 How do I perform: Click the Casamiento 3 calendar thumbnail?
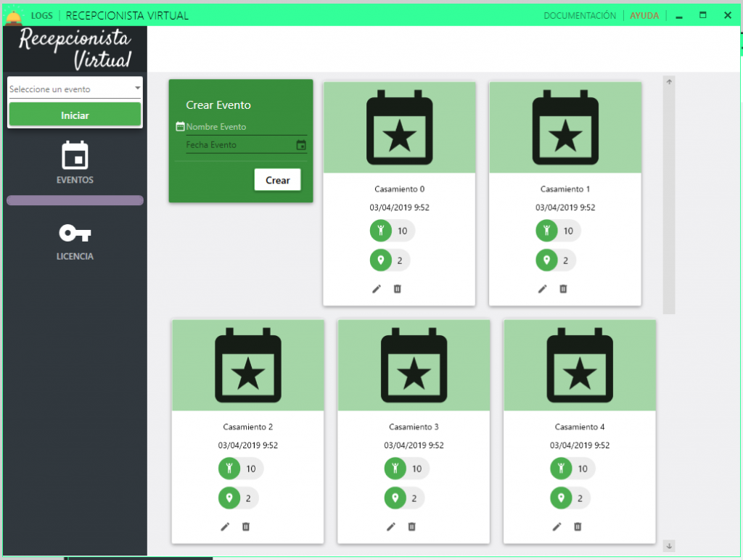point(414,365)
